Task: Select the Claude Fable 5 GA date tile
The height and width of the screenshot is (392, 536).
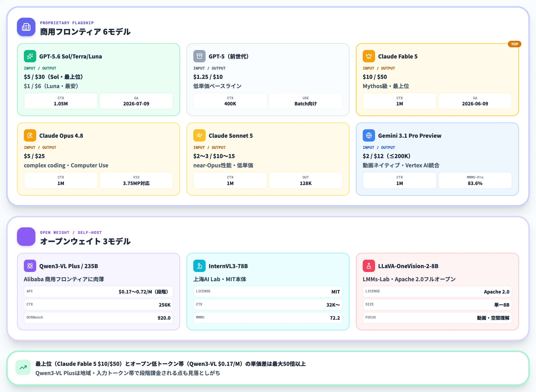Action: (475, 101)
